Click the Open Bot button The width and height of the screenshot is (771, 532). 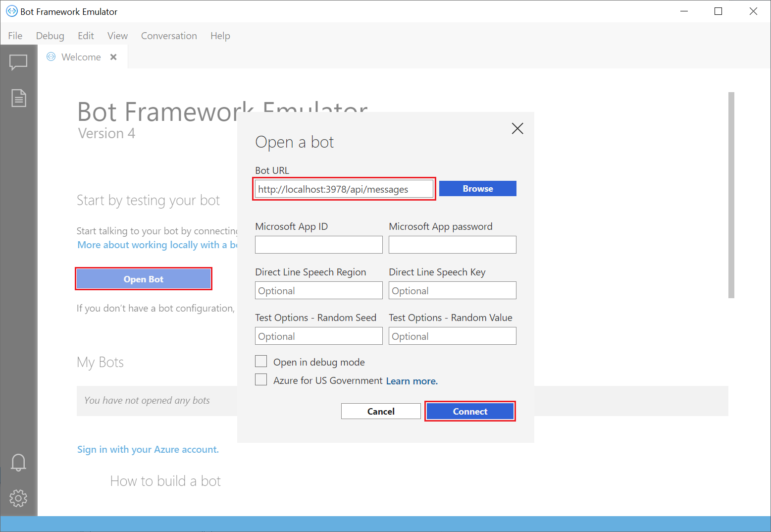coord(143,278)
